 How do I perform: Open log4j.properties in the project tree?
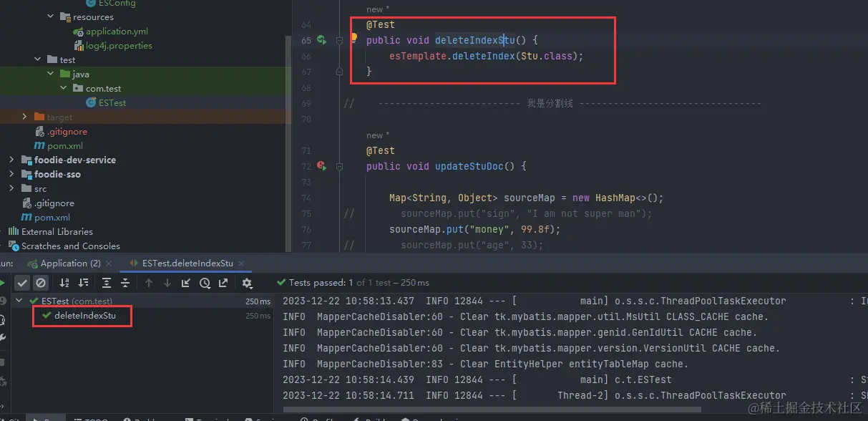pos(119,46)
